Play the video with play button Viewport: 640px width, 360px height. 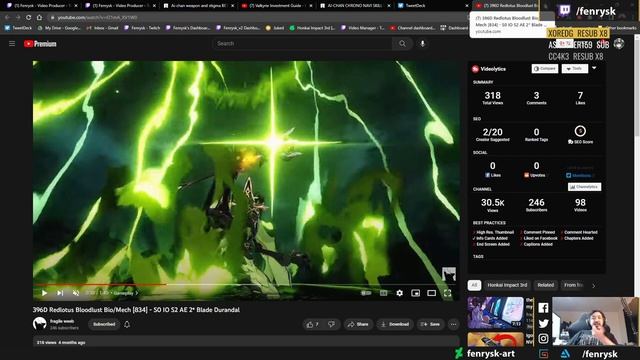[44, 293]
